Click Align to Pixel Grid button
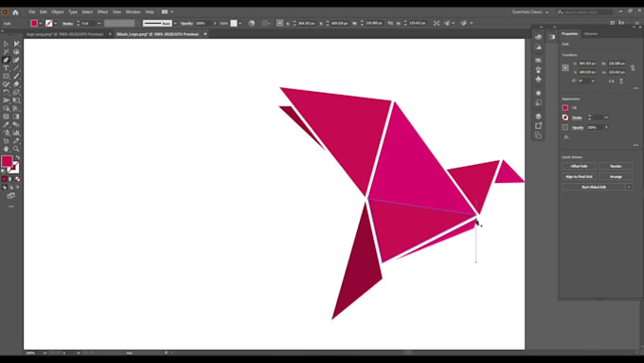Viewport: 644px width, 363px height. tap(579, 177)
